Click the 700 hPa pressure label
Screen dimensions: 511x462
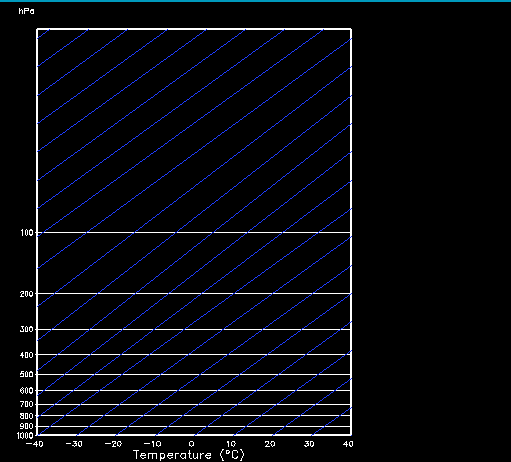tap(27, 404)
